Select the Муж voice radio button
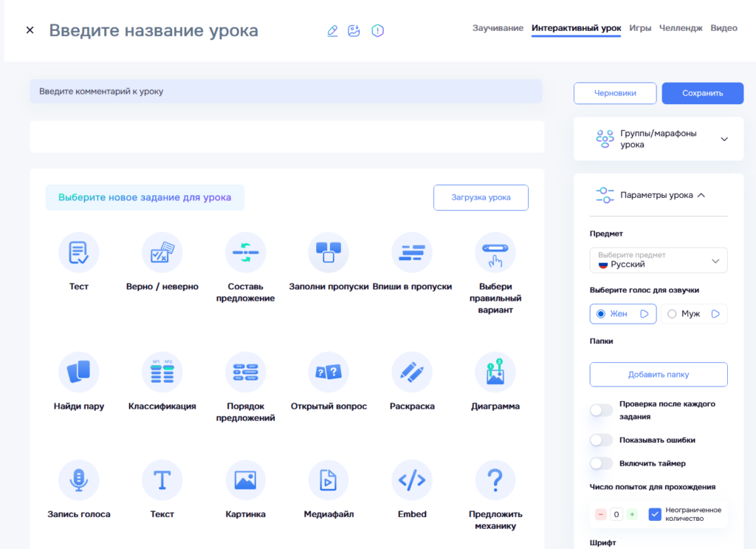Screen dimensions: 756x549 click(671, 313)
